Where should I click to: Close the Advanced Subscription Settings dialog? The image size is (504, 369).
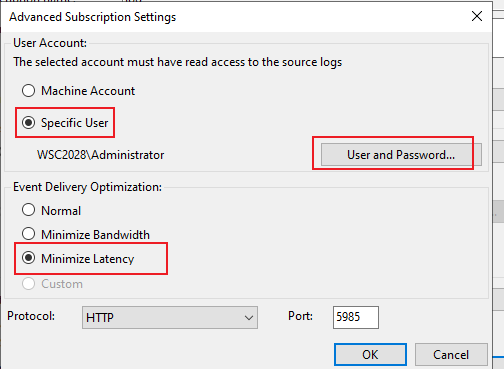(477, 16)
